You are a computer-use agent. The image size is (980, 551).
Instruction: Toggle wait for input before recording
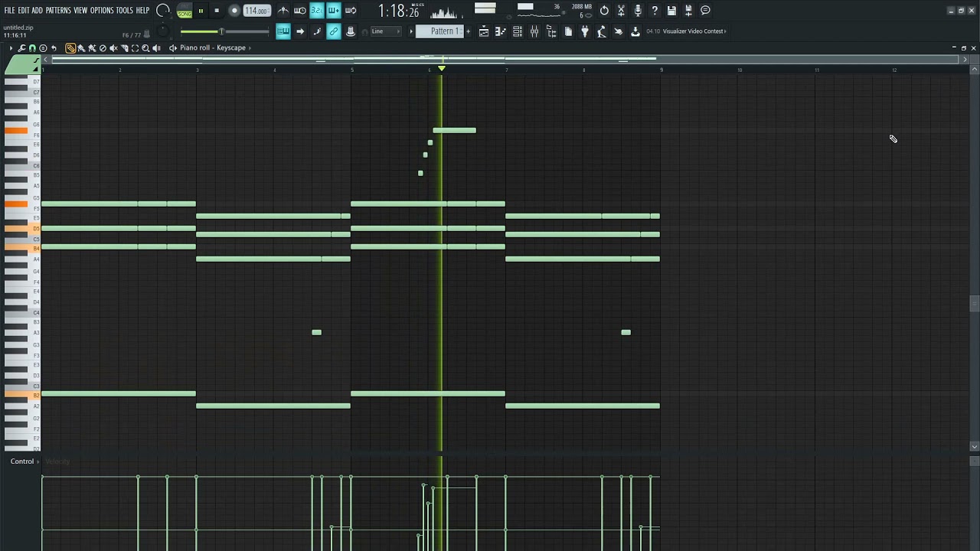click(x=300, y=11)
